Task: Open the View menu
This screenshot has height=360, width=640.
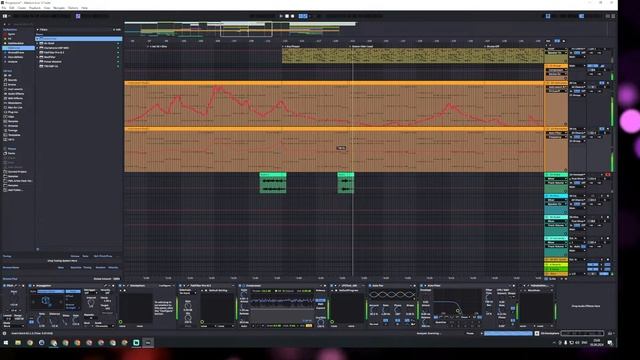Action: tap(47, 8)
